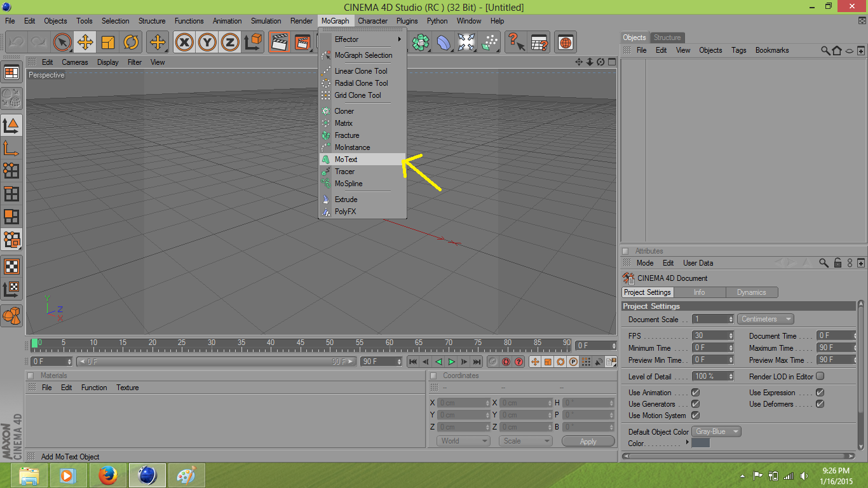Launch Firefox from the taskbar
868x488 pixels.
pyautogui.click(x=108, y=475)
